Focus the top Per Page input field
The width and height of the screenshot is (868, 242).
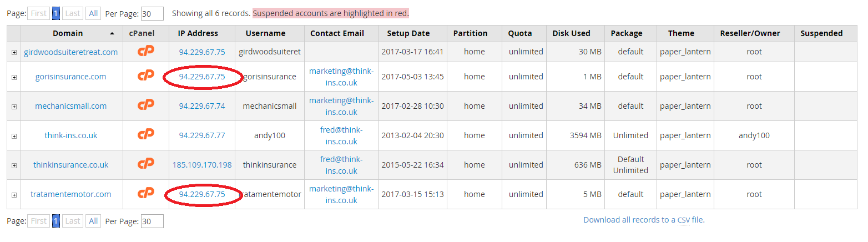152,13
